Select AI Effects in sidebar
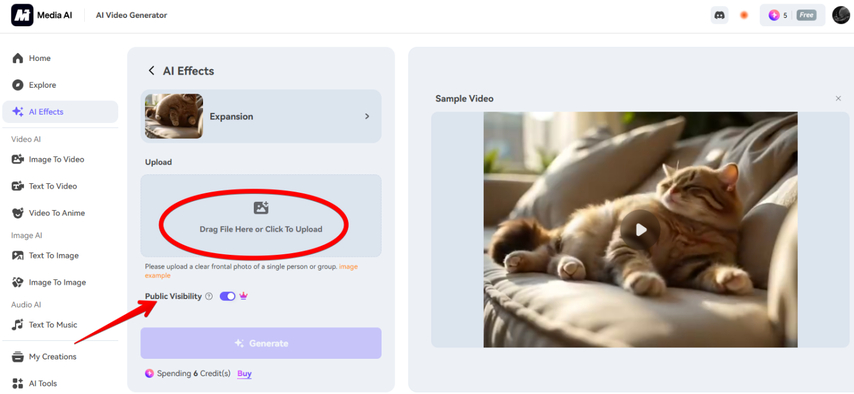Viewport: 854px width, 394px height. [x=60, y=112]
